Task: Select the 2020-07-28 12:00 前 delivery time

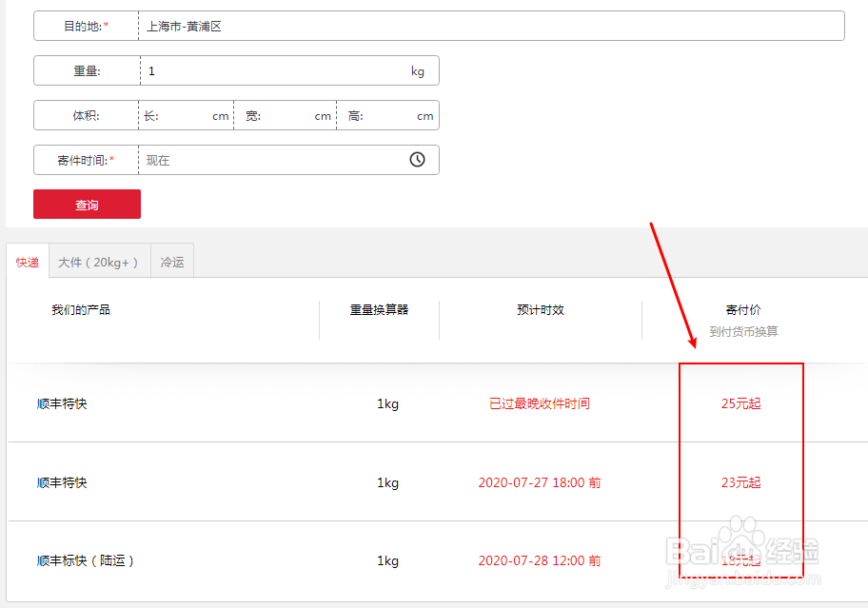Action: tap(540, 560)
